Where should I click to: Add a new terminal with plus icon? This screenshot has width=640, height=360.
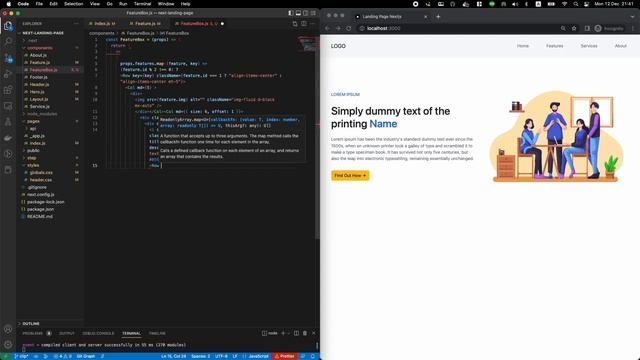[283, 333]
